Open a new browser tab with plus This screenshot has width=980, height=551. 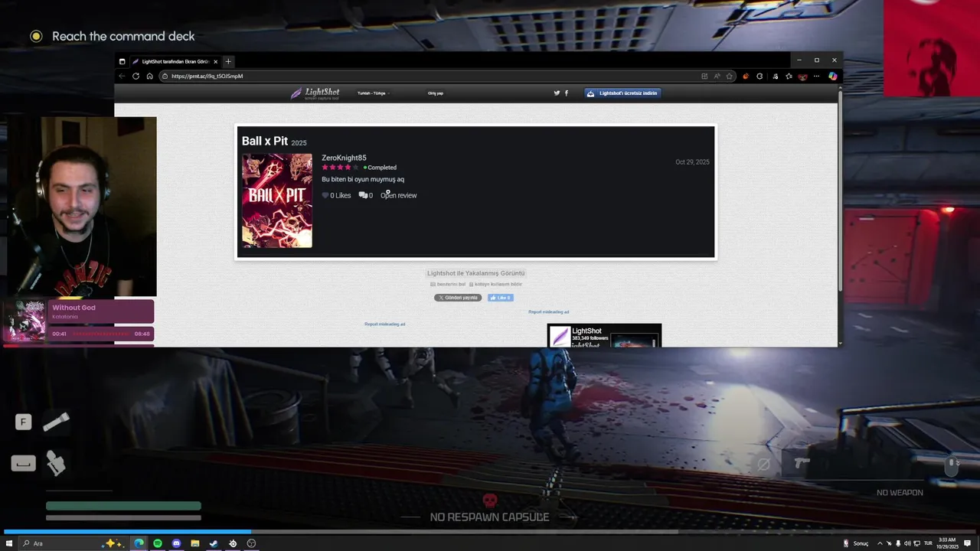tap(228, 61)
